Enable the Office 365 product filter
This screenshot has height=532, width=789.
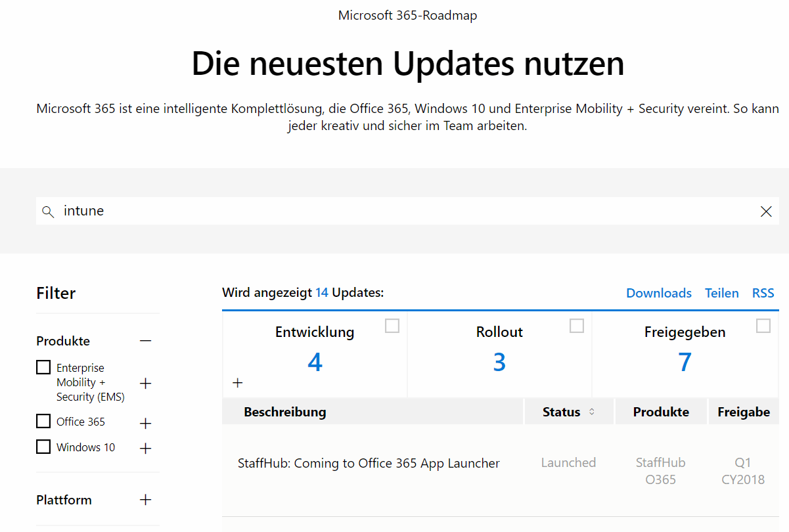[x=43, y=420]
